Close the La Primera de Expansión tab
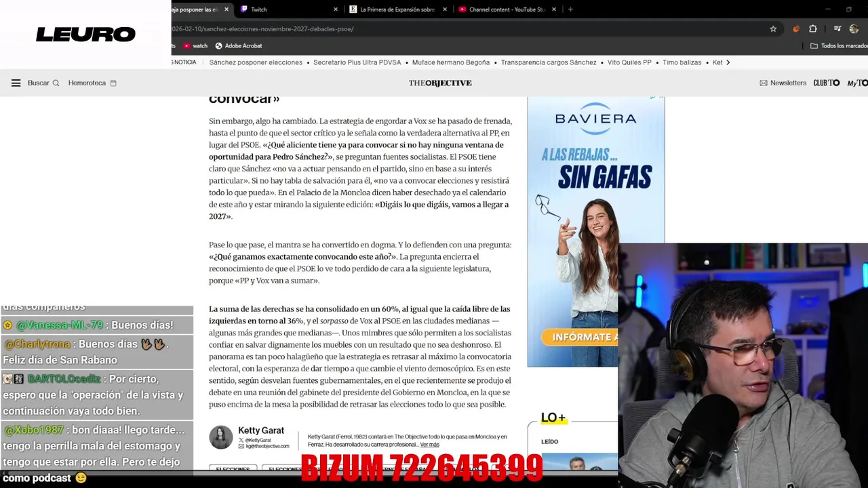868x488 pixels. tap(446, 9)
